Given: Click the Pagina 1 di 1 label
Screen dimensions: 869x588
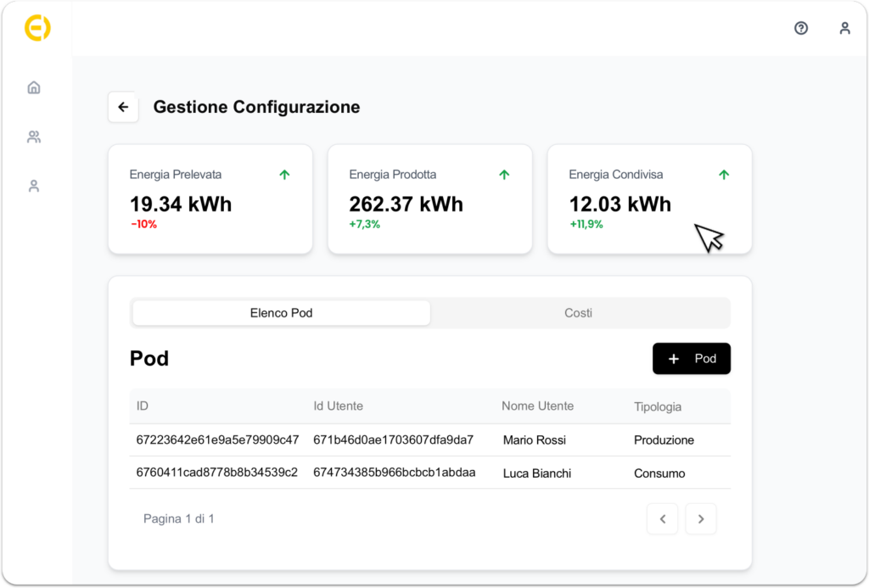Looking at the screenshot, I should tap(179, 518).
